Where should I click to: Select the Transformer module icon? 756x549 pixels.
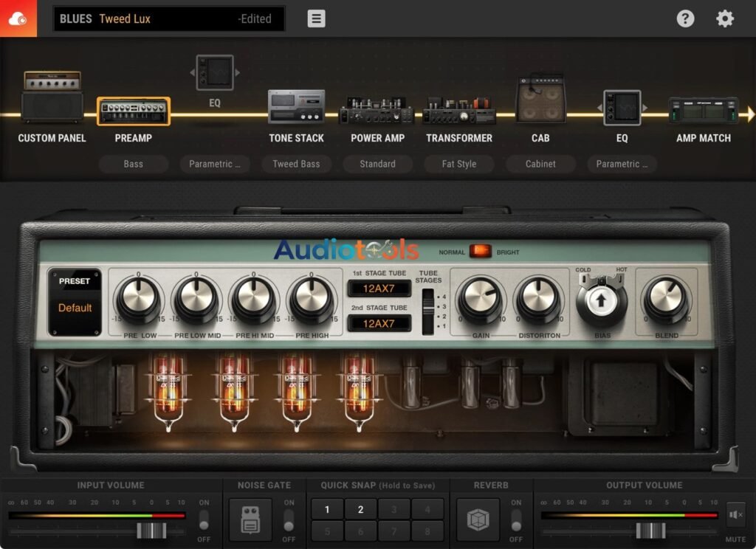click(458, 111)
